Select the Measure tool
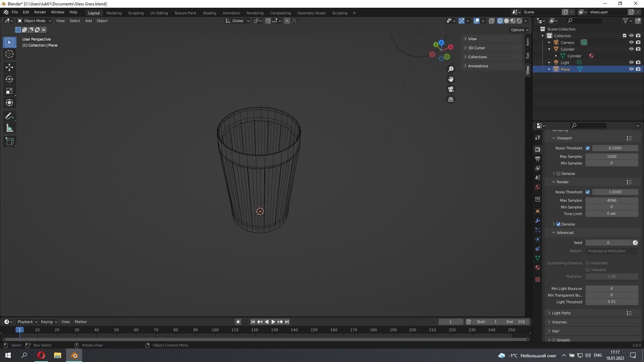 click(x=9, y=128)
